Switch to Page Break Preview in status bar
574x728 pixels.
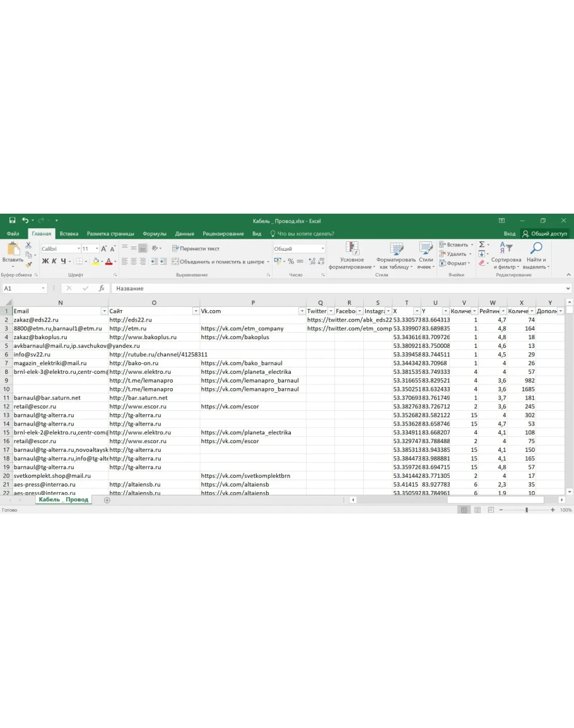click(x=491, y=510)
